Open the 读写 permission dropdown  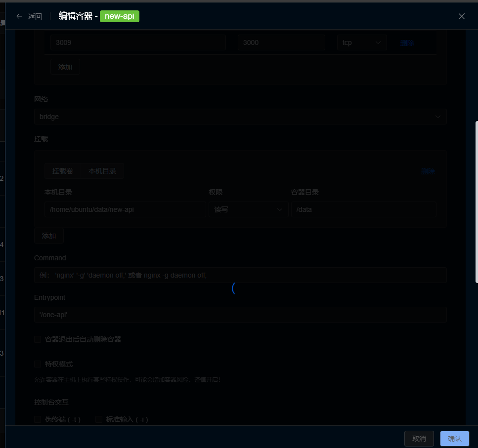tap(249, 209)
